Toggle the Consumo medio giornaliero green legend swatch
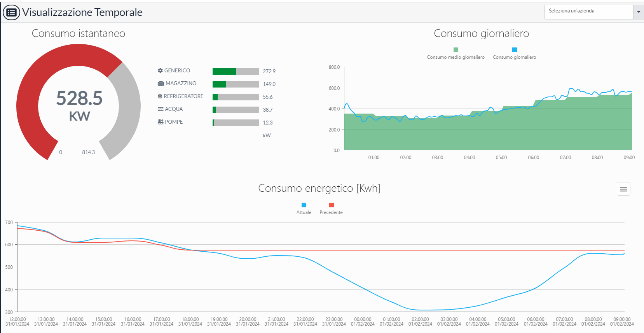Image resolution: width=644 pixels, height=333 pixels. click(x=456, y=50)
